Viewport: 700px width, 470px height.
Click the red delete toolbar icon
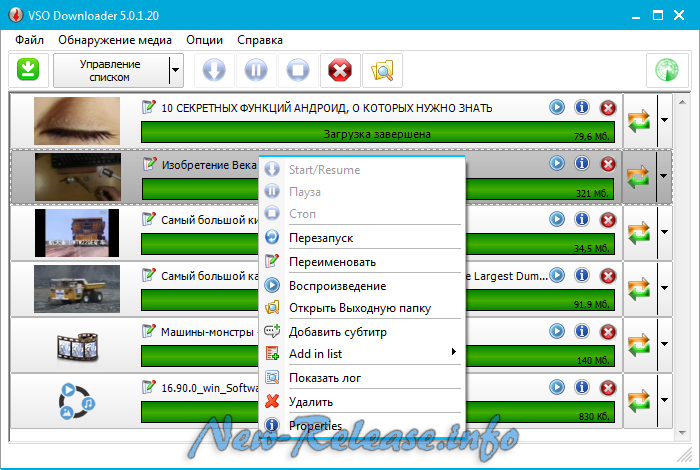(340, 70)
